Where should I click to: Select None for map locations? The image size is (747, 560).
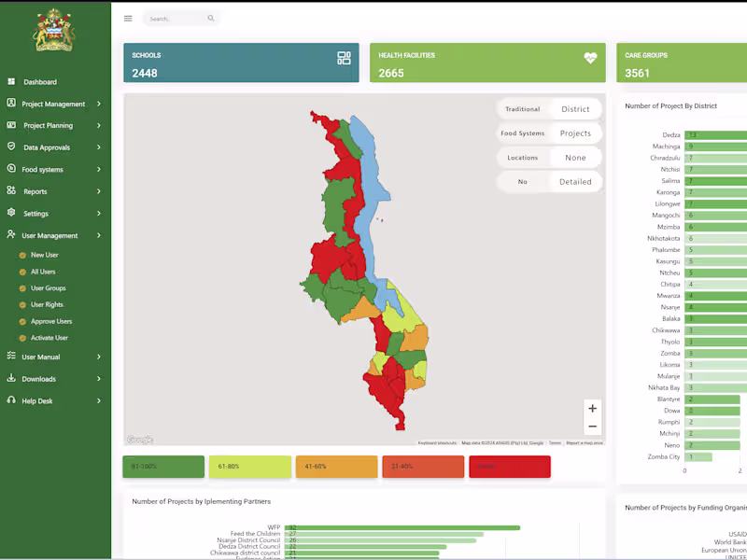[x=575, y=158]
